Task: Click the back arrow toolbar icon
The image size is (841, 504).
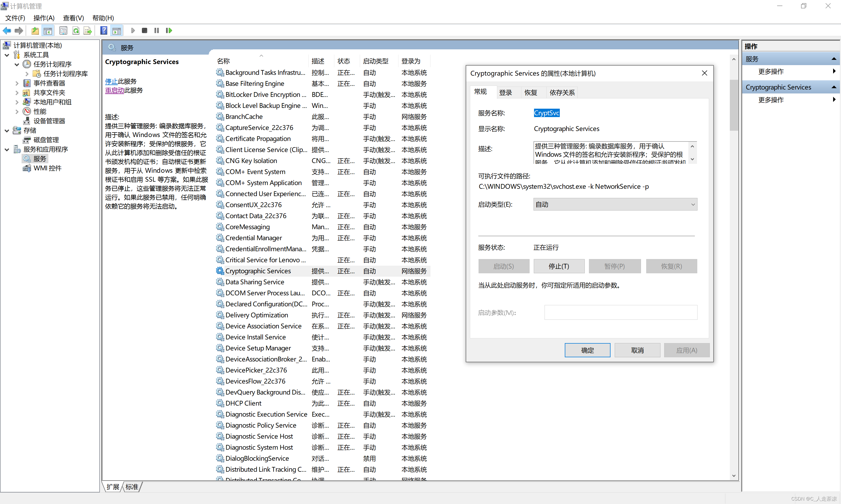Action: pos(7,30)
